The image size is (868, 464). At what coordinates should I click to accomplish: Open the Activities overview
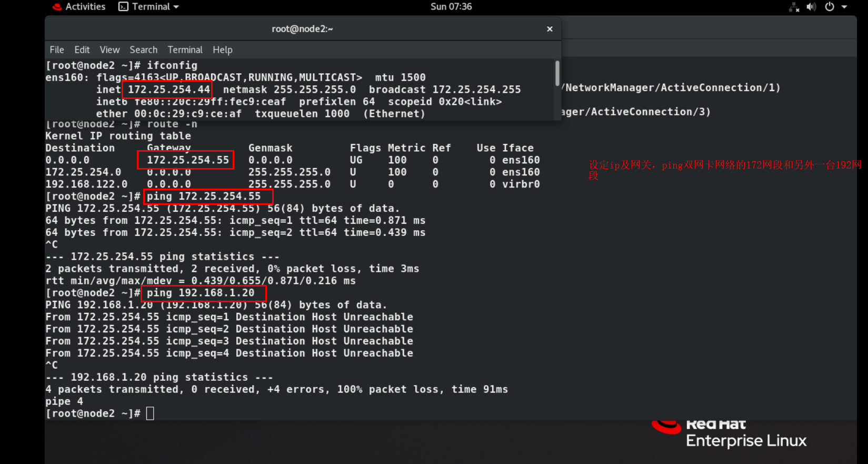(85, 7)
